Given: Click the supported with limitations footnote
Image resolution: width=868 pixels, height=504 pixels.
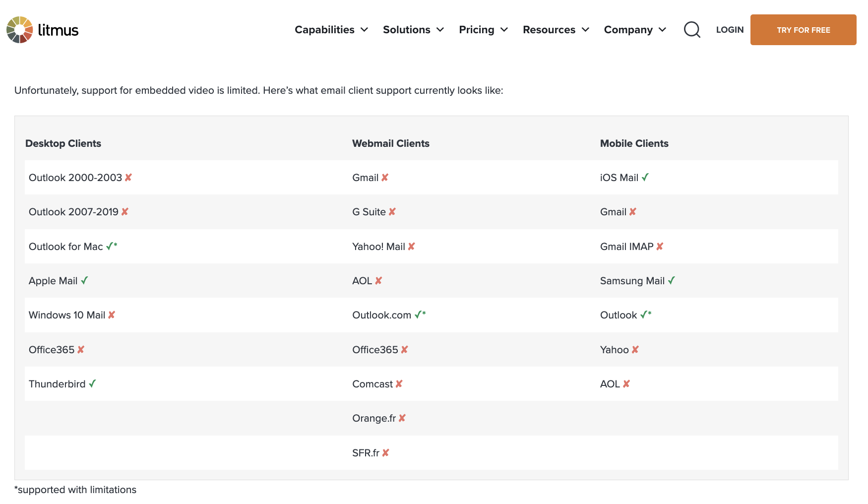Looking at the screenshot, I should [x=75, y=490].
